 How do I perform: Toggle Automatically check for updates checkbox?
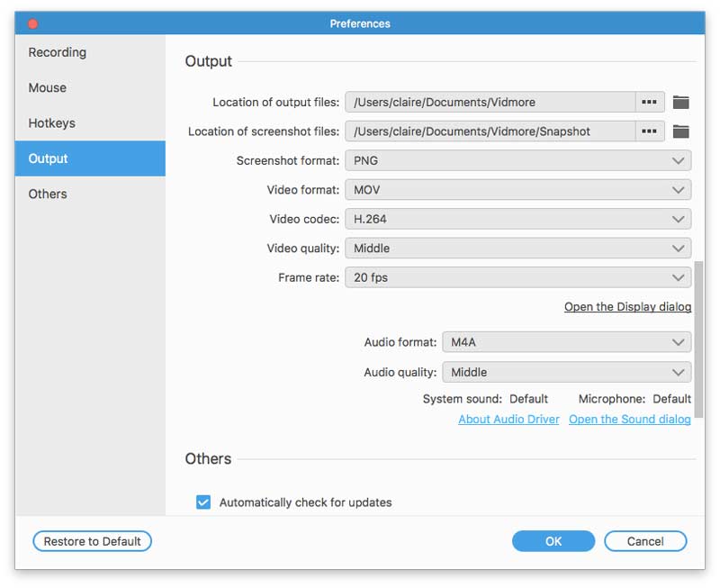203,502
